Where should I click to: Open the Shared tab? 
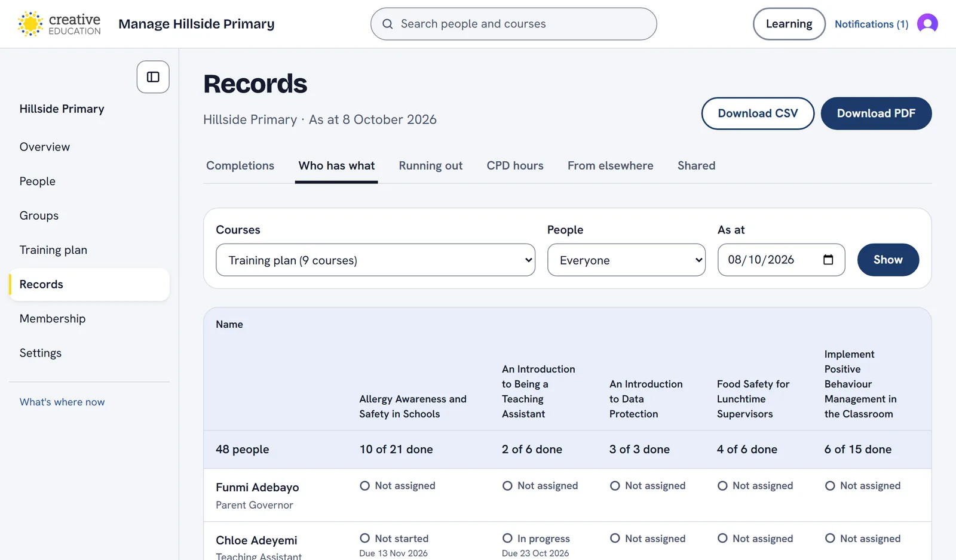(696, 165)
